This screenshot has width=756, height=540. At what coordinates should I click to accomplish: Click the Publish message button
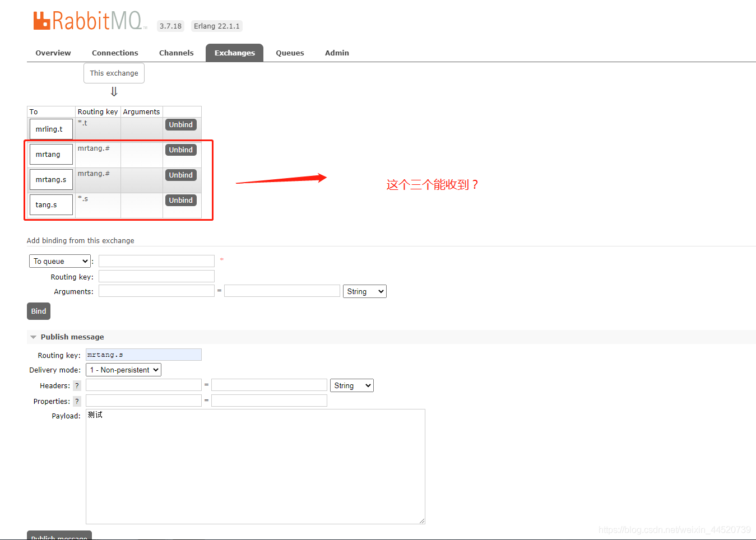pyautogui.click(x=59, y=536)
